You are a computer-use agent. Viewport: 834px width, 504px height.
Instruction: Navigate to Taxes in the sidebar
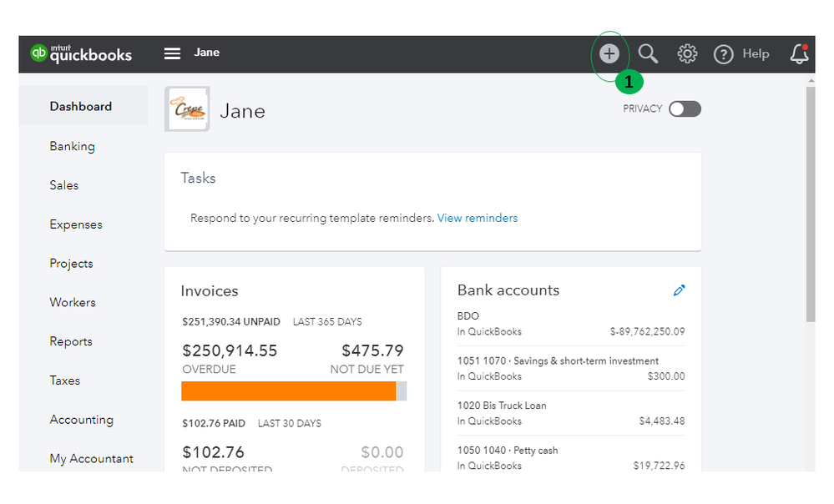point(65,381)
